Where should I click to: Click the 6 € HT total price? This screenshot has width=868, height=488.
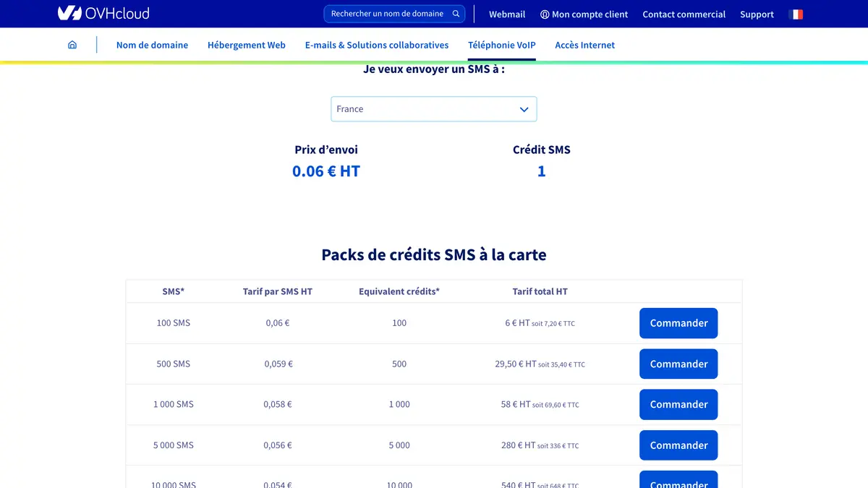tap(518, 323)
